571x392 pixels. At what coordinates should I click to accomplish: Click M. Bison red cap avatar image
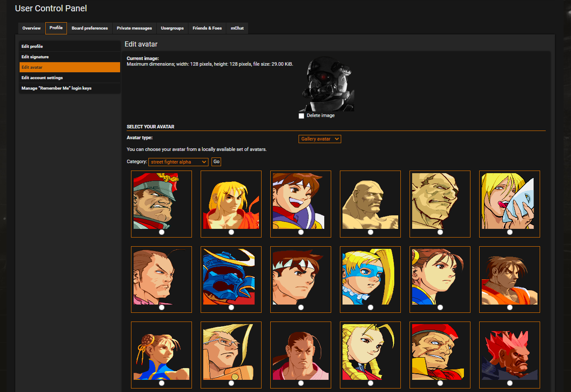pos(161,201)
